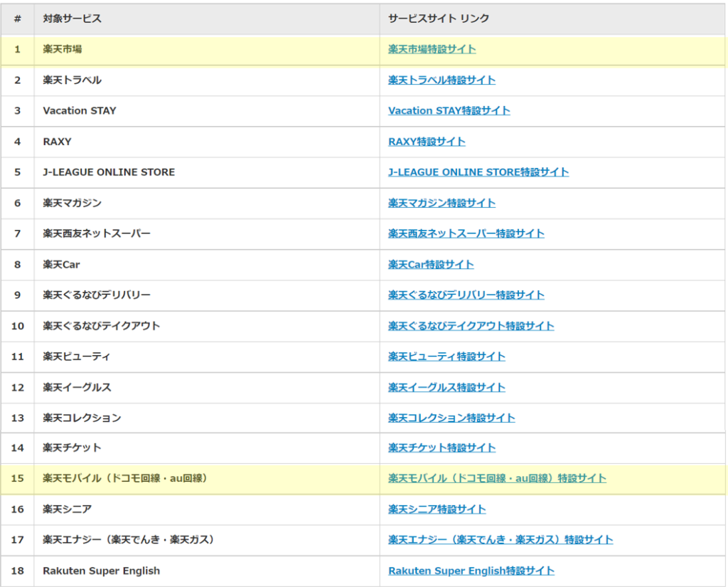Click 楽天モバイル（ドコモ回線・au回線） service cell
This screenshot has height=587, width=728.
[207, 479]
